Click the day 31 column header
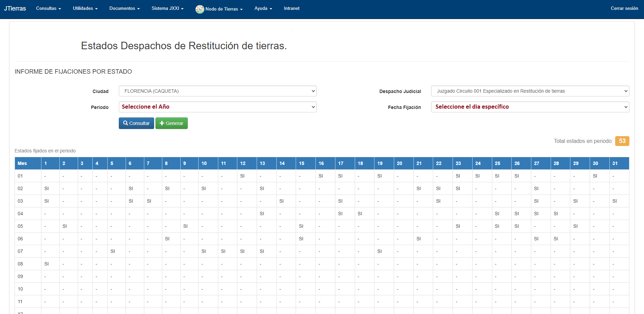Viewport: 644px width, 314px height. pos(615,163)
